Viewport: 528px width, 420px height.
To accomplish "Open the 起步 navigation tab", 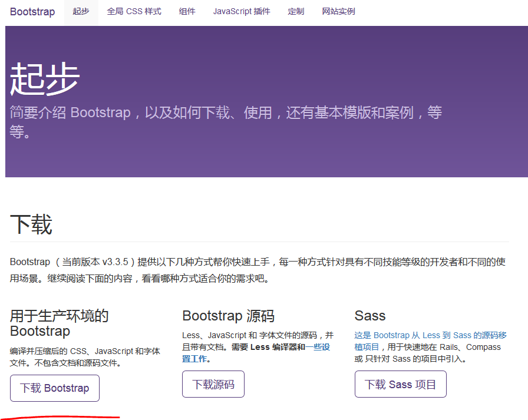I will tap(81, 11).
